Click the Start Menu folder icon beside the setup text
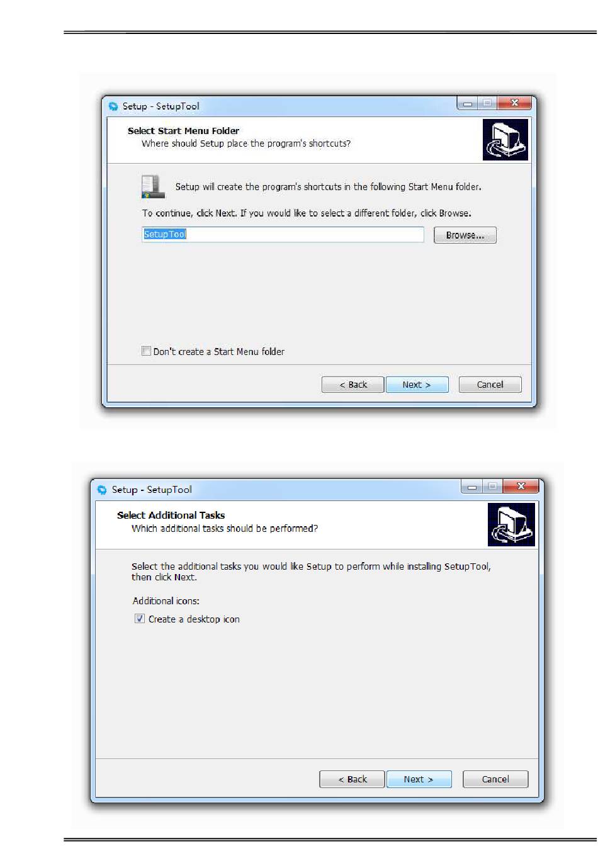 pyautogui.click(x=153, y=187)
